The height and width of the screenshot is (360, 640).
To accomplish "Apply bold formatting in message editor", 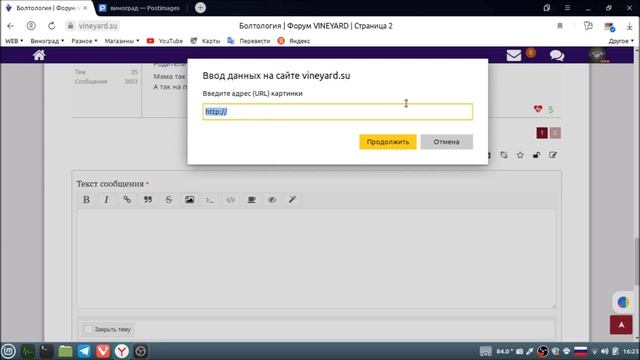I will pyautogui.click(x=86, y=200).
